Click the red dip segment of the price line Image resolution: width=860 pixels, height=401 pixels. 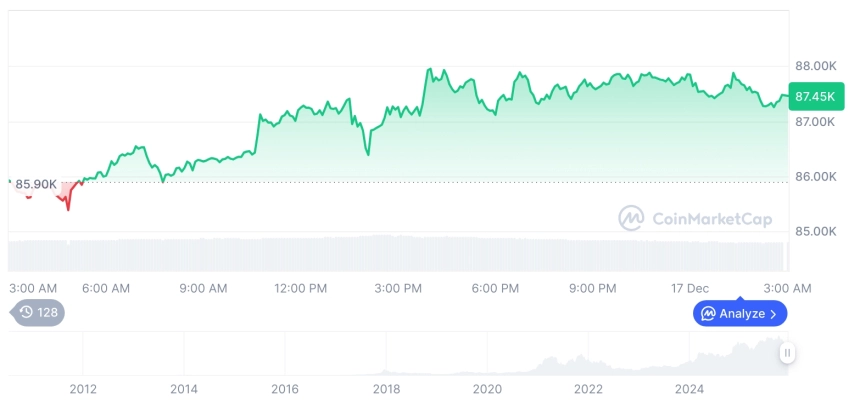coord(68,202)
